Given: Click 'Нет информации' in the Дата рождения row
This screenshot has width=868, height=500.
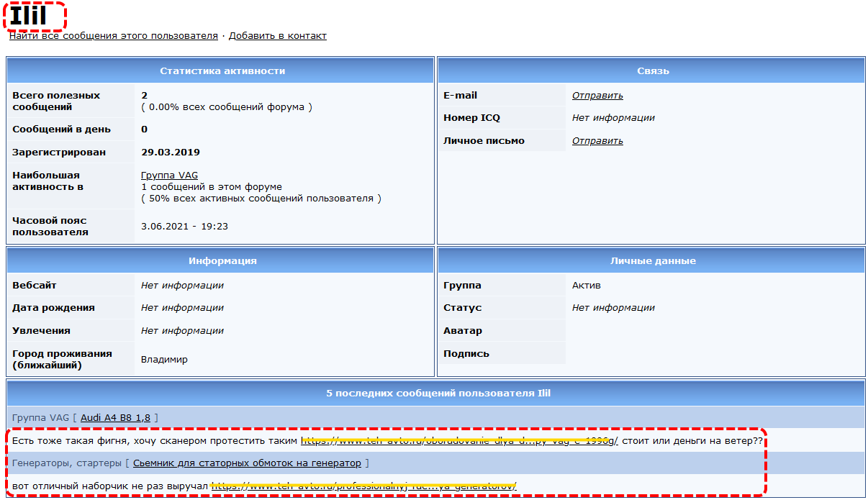Looking at the screenshot, I should point(182,307).
